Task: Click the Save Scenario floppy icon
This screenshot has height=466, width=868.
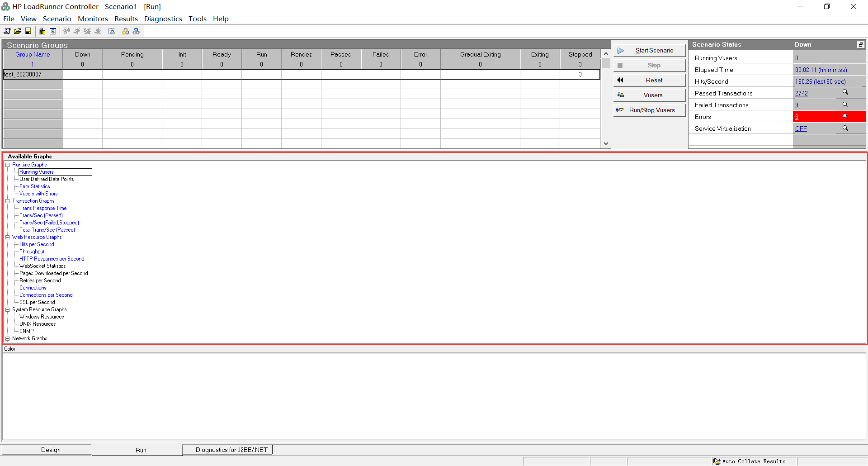Action: (x=28, y=31)
